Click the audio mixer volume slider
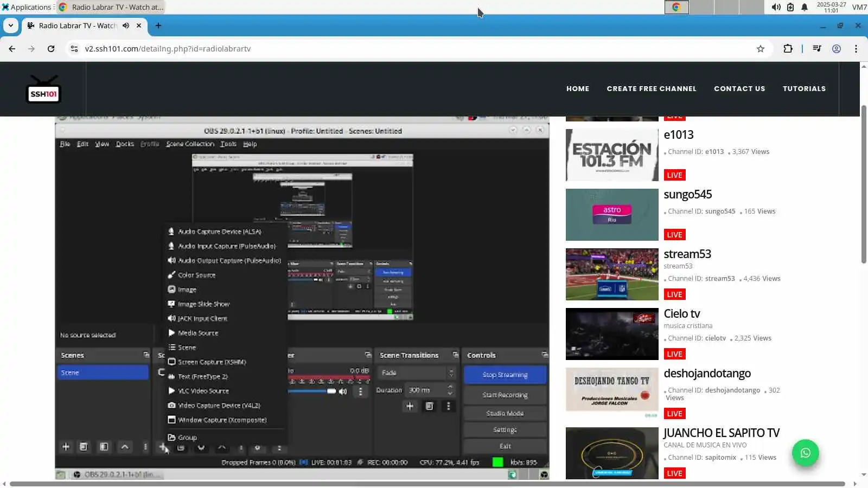This screenshot has height=488, width=868. click(312, 391)
